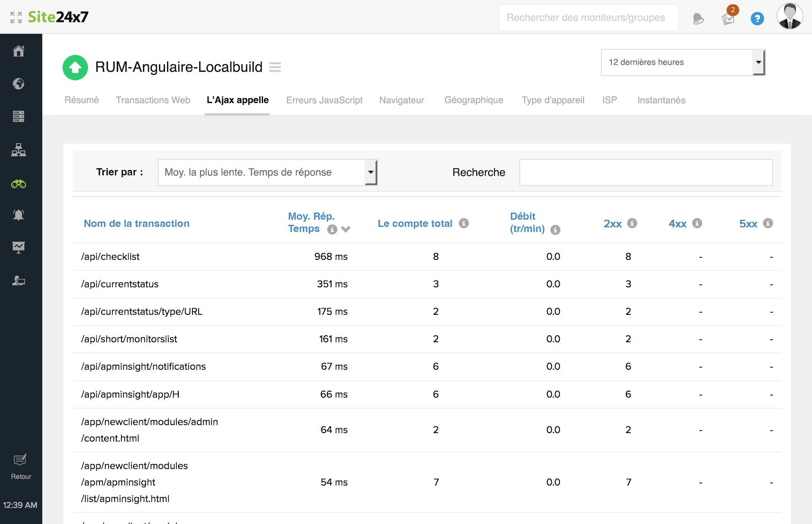Open the network topology sidebar icon

[19, 150]
